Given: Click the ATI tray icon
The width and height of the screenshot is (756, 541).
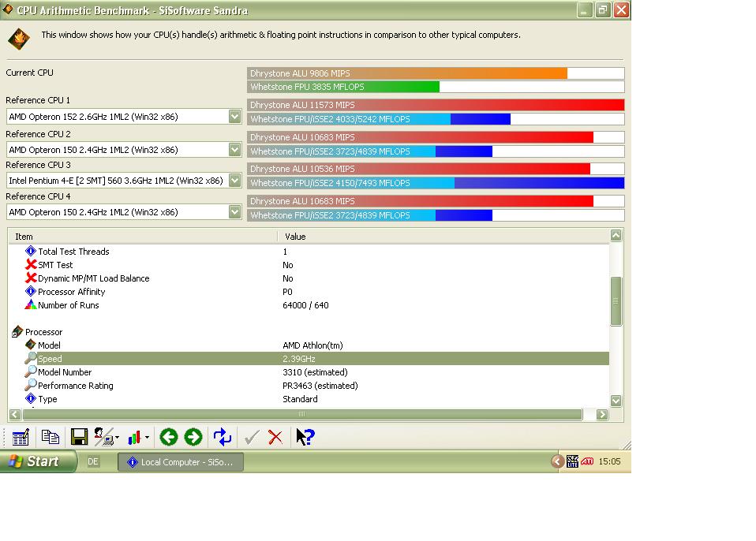Looking at the screenshot, I should coord(587,461).
